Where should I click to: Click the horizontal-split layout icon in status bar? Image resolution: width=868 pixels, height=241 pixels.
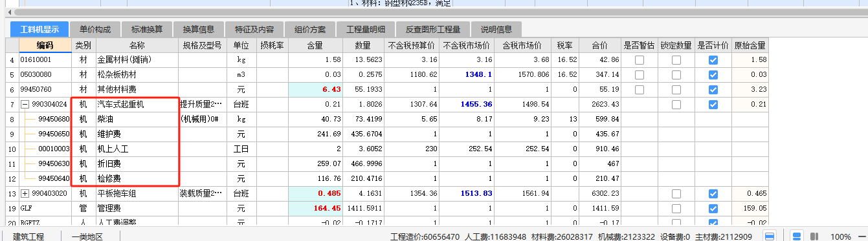tap(797, 236)
